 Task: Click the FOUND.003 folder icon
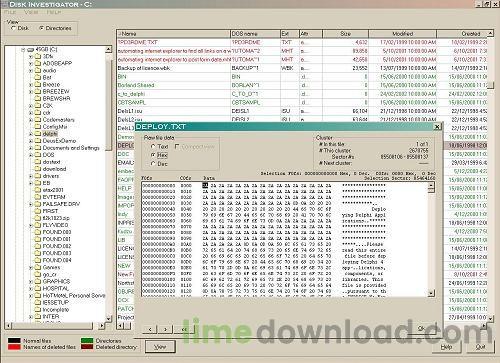[x=38, y=253]
